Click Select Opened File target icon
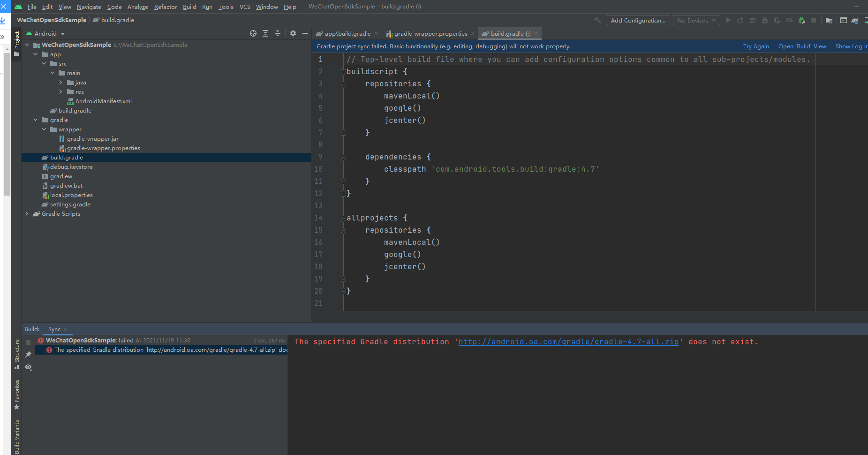The height and width of the screenshot is (455, 868). [253, 33]
